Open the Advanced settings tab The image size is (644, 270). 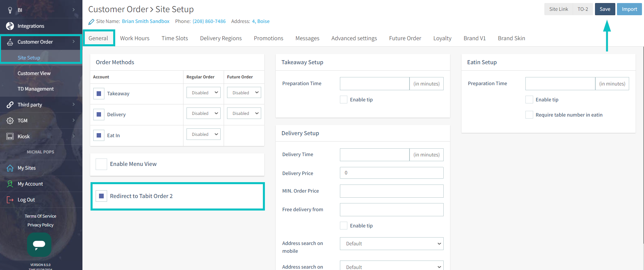point(354,38)
